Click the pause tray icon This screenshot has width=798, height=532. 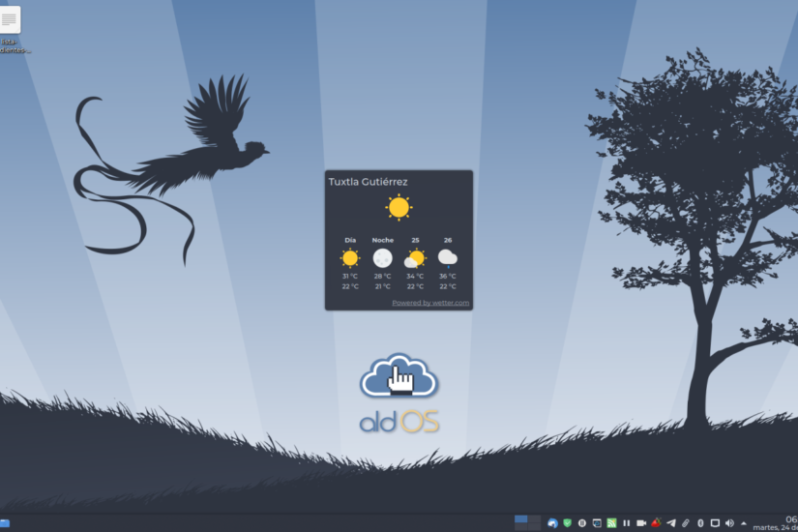(627, 523)
